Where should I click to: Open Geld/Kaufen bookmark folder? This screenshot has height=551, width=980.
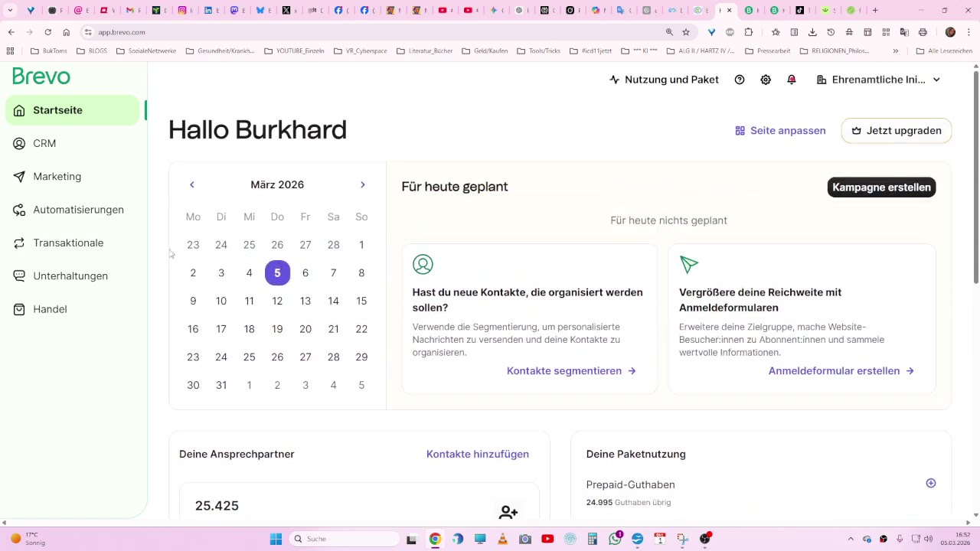pos(485,51)
